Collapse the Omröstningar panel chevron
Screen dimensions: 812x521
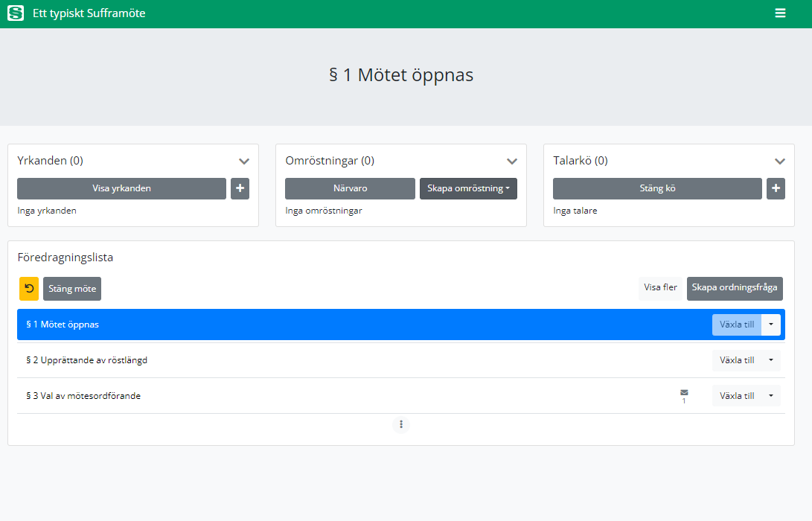[x=511, y=161]
